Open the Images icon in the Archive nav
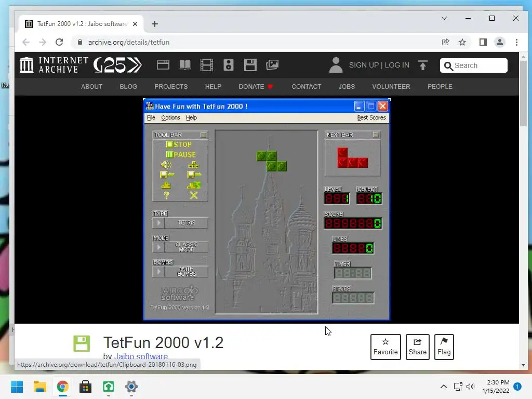Screen dimensions: 532x399 tap(272, 65)
